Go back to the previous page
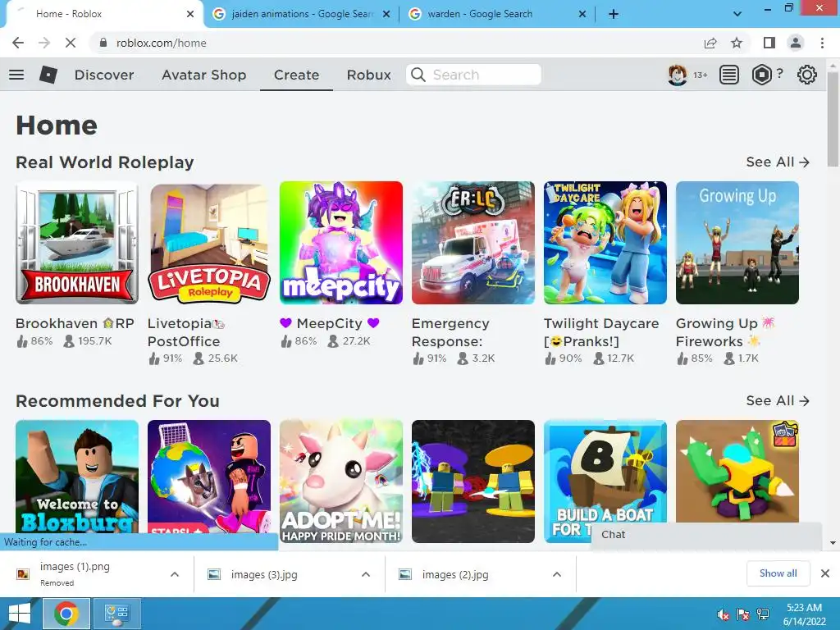This screenshot has height=630, width=840. tap(18, 43)
